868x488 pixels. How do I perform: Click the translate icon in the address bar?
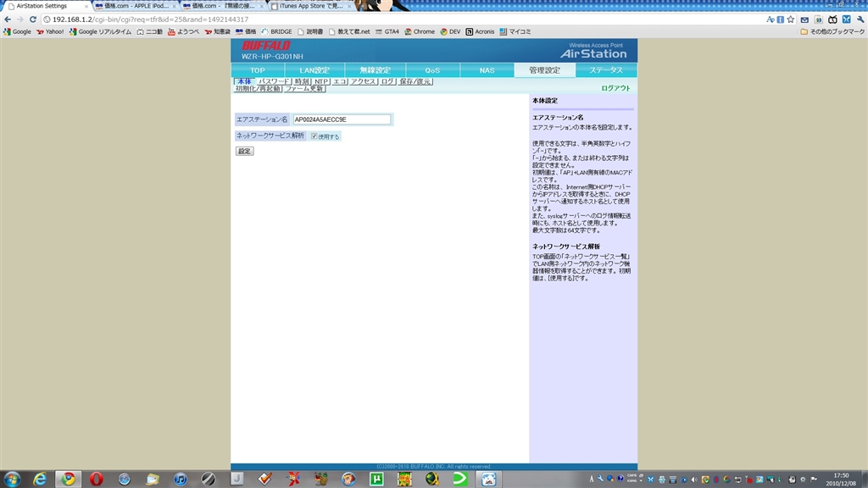click(x=770, y=19)
